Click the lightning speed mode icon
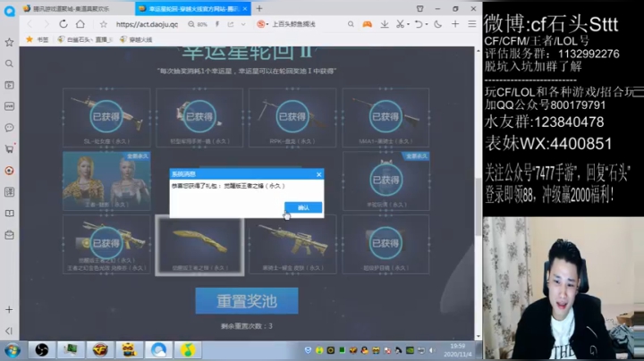The image size is (644, 361). coord(217,24)
